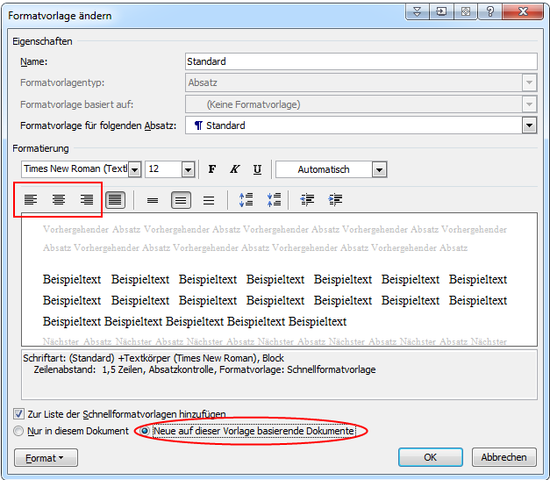Click the Name input field
The height and width of the screenshot is (480, 550).
click(x=361, y=61)
